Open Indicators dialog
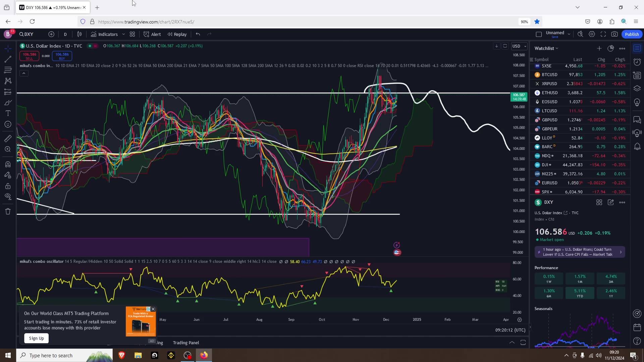The width and height of the screenshot is (644, 362). point(104,34)
